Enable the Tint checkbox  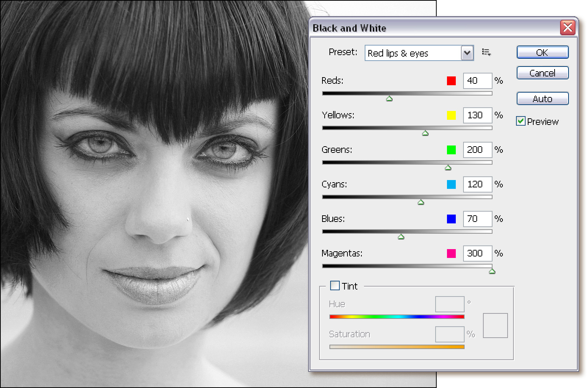[335, 285]
